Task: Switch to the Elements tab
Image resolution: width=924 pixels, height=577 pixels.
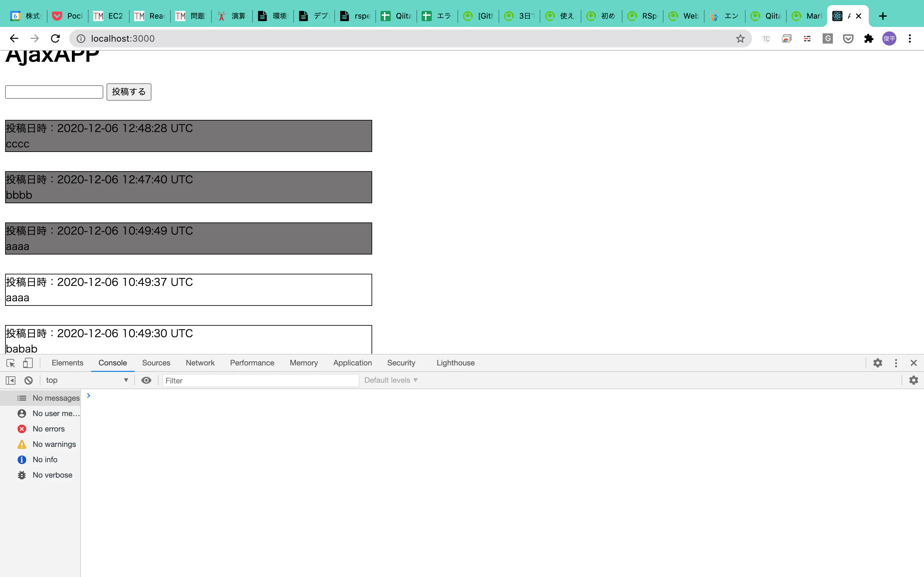Action: point(67,363)
